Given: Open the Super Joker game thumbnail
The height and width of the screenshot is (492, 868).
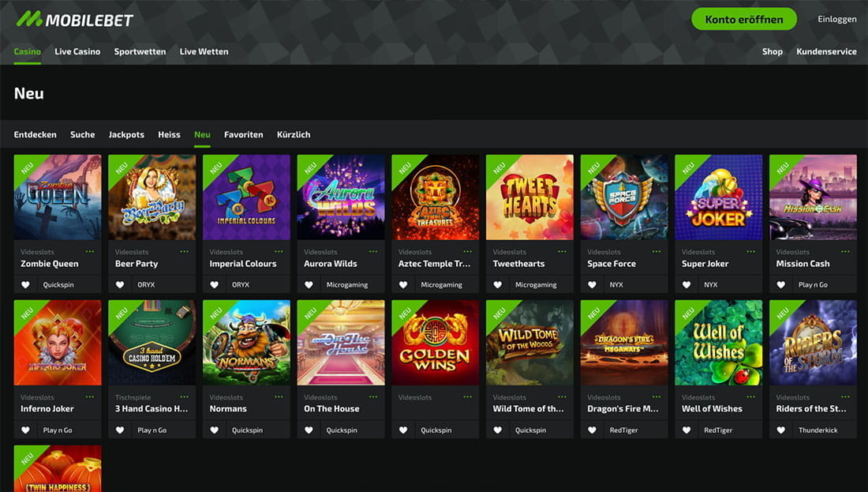Looking at the screenshot, I should pos(719,197).
